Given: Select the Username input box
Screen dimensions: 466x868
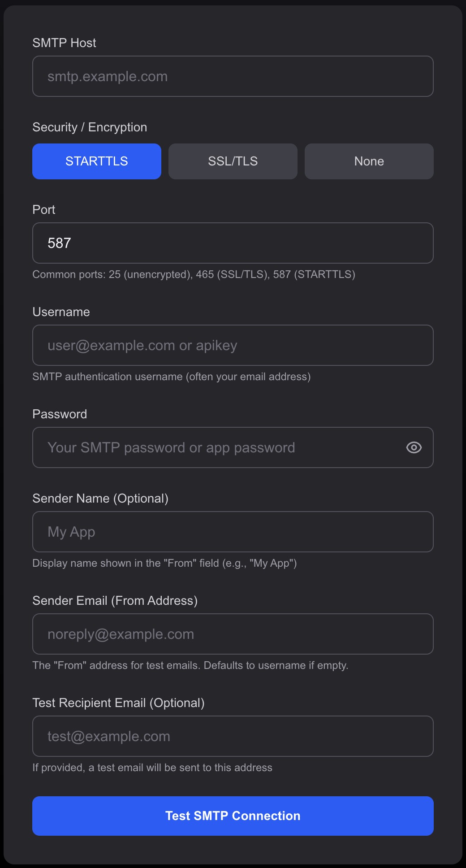Looking at the screenshot, I should click(x=233, y=345).
